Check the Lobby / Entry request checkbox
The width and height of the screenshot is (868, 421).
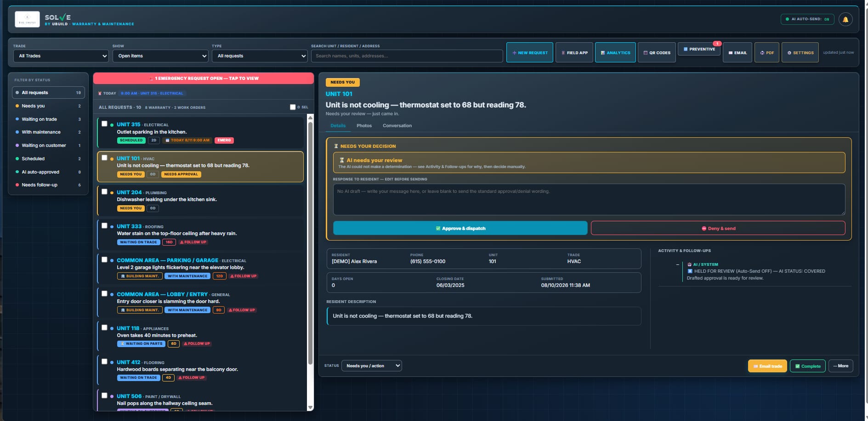[104, 293]
